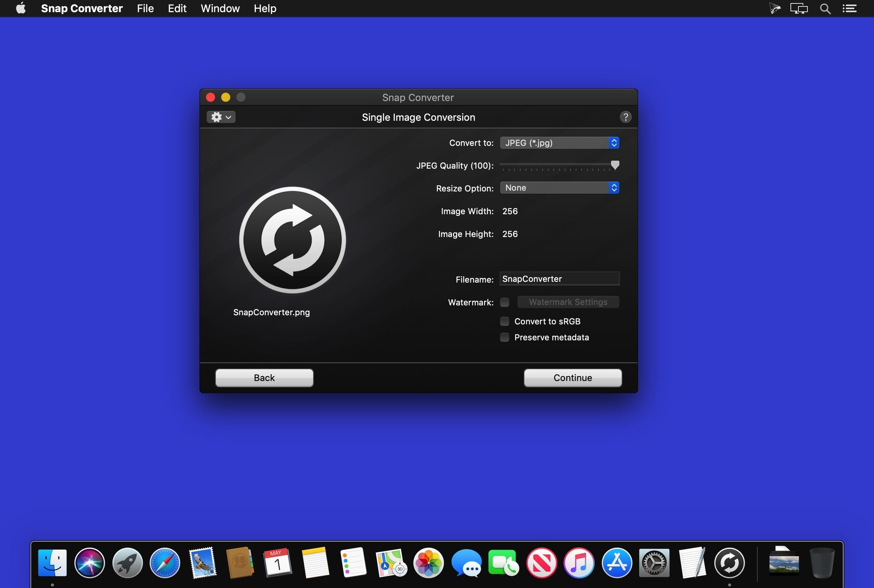Click the Continue button
Viewport: 874px width, 588px height.
pyautogui.click(x=573, y=378)
